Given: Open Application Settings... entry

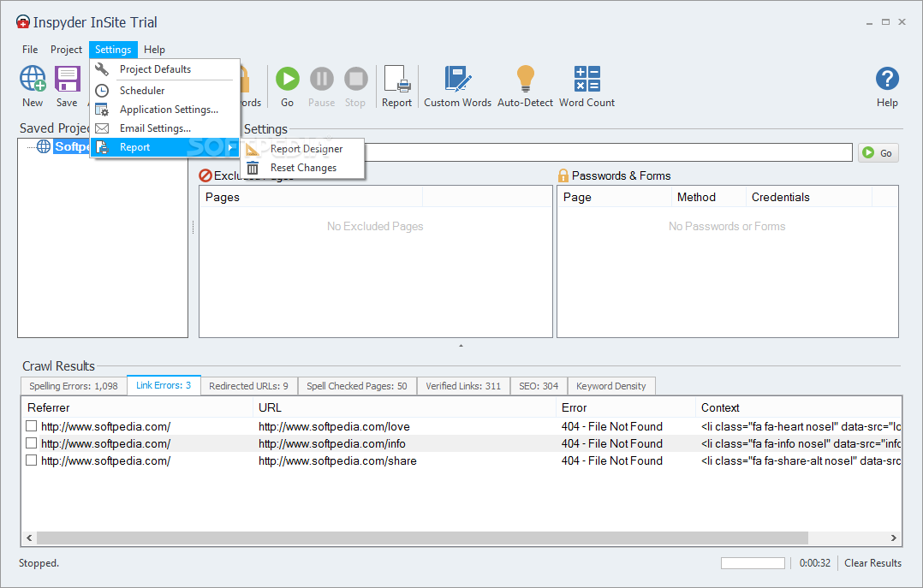Looking at the screenshot, I should [x=165, y=110].
